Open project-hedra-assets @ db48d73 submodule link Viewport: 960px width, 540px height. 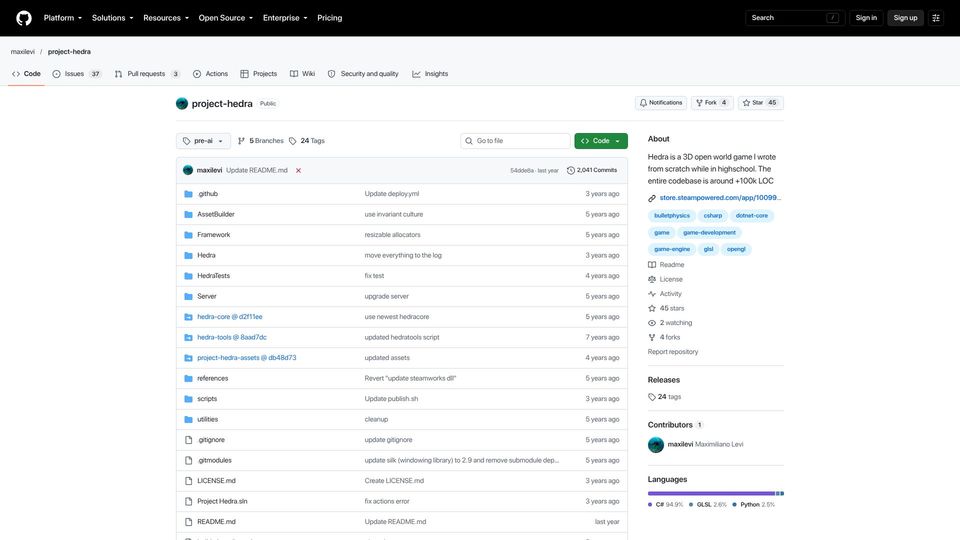coord(246,358)
